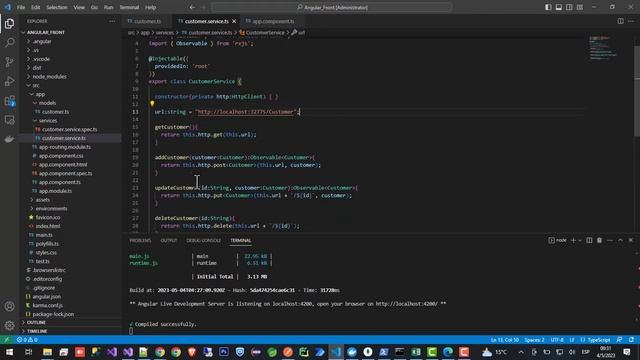Open Source Control view

[x=9, y=62]
